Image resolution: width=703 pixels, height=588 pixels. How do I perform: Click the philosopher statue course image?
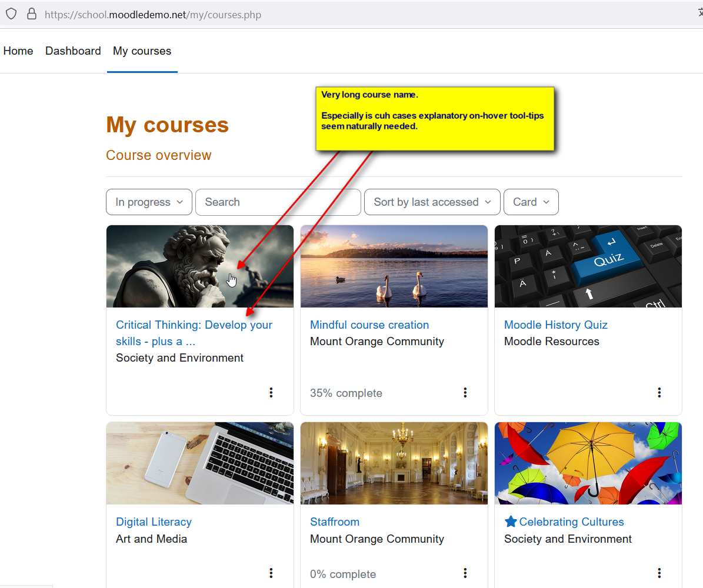[200, 266]
